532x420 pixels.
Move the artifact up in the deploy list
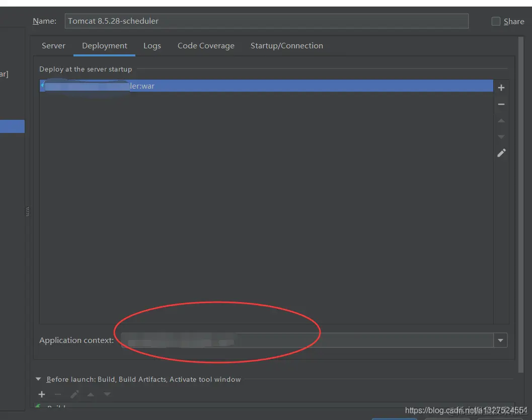click(501, 121)
